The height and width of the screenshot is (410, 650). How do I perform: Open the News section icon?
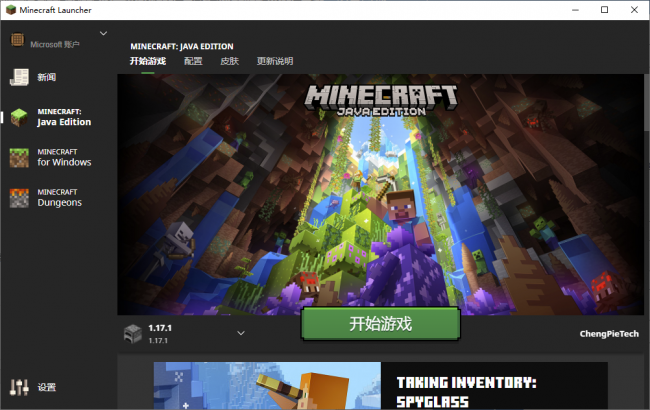[19, 77]
